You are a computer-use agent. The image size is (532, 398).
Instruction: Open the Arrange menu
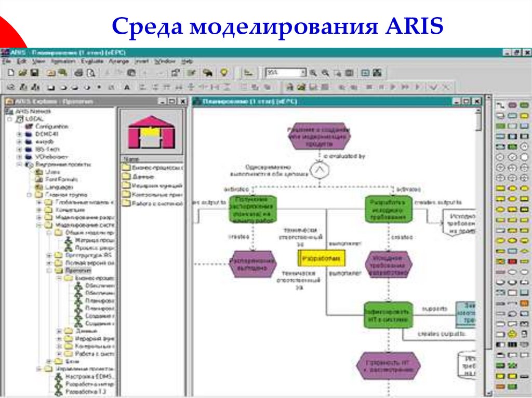119,61
